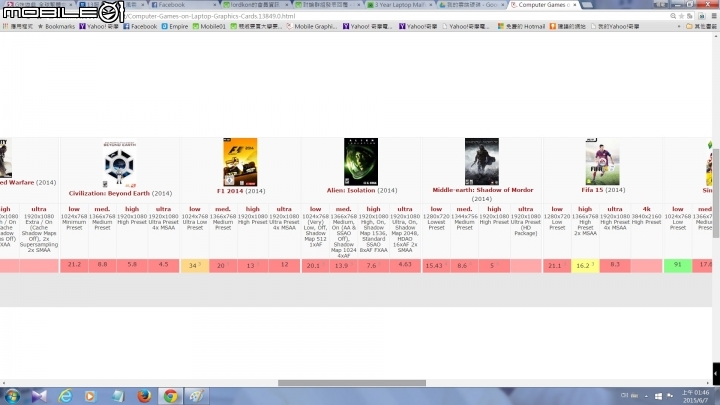
Task: Click the bookmark star in address bar
Action: pos(681,16)
